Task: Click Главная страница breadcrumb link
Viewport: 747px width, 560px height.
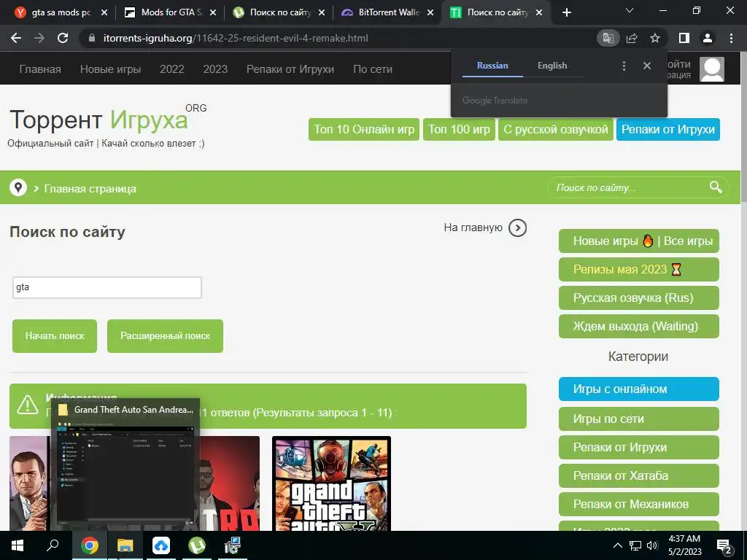Action: pyautogui.click(x=90, y=189)
